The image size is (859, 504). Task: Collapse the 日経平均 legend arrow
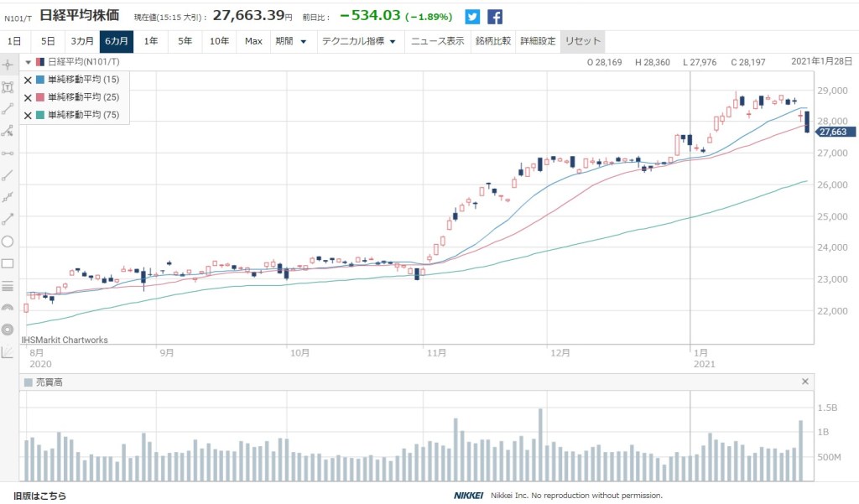[x=28, y=62]
